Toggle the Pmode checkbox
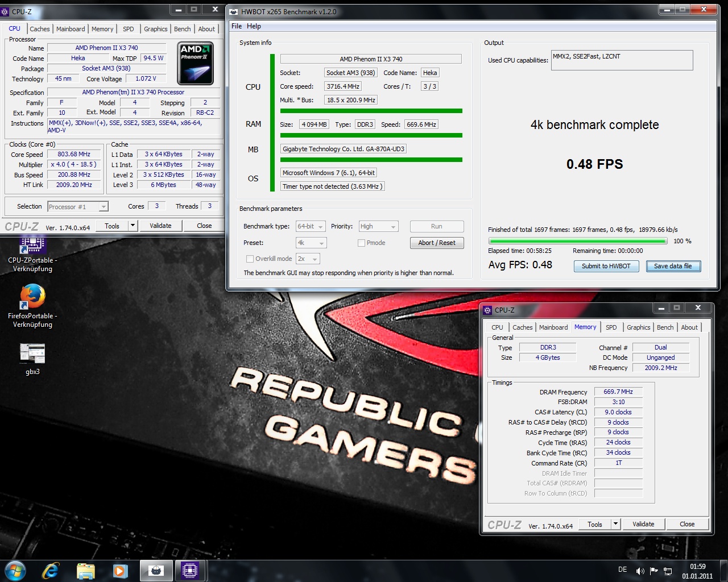This screenshot has width=728, height=582. pos(361,243)
